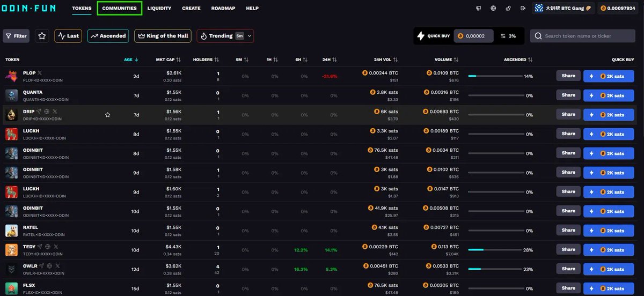Open the COMMUNITIES tab
644x296 pixels.
point(119,9)
